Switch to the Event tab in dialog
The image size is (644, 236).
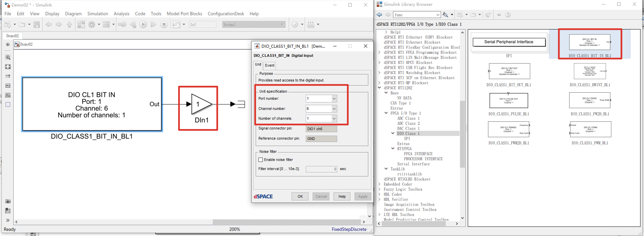pos(270,65)
